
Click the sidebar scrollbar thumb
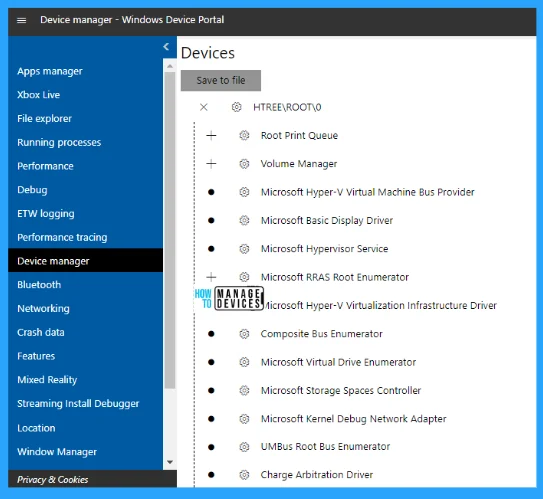[x=170, y=230]
